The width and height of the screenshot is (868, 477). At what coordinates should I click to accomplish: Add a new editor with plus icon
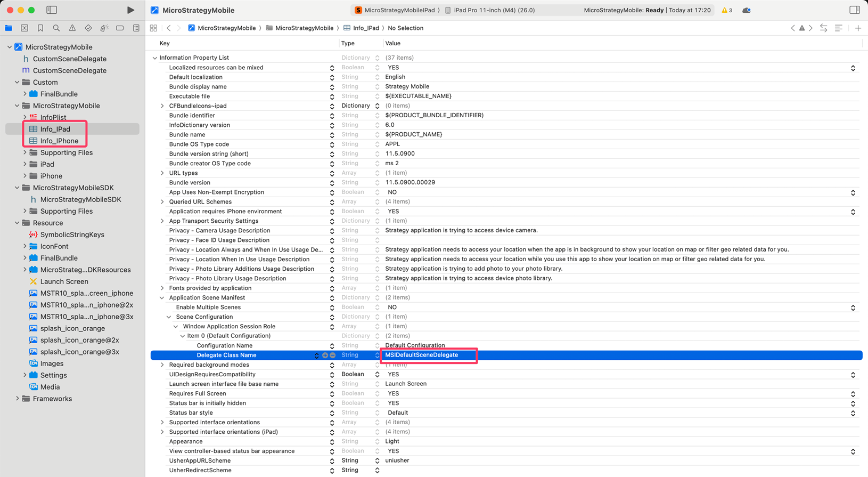[858, 28]
